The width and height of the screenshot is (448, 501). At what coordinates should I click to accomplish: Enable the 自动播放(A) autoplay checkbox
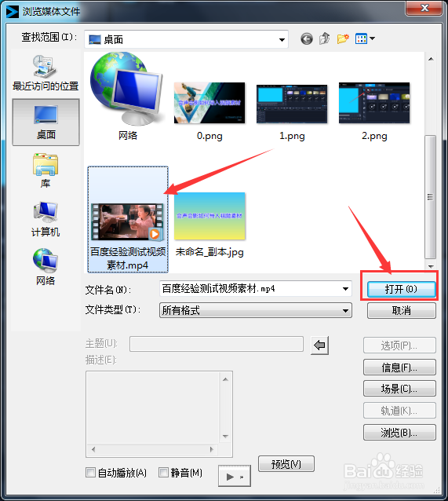90,472
